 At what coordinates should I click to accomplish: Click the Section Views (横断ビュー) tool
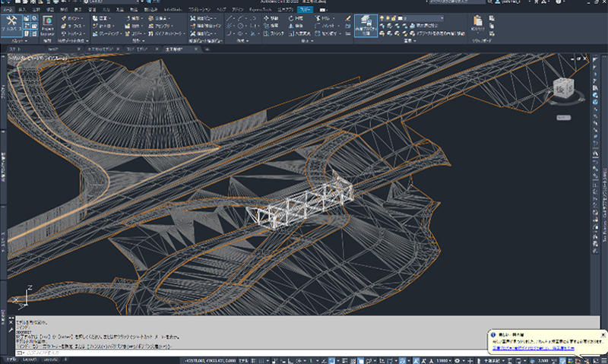[204, 33]
